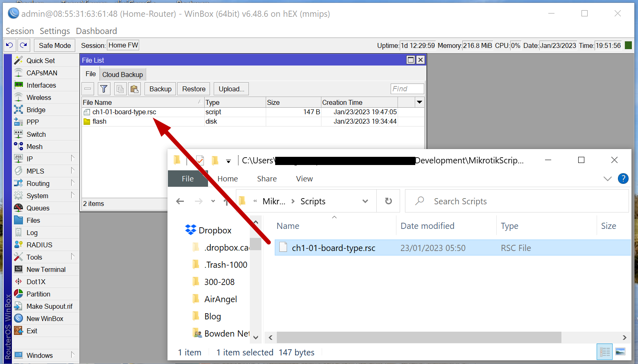This screenshot has height=364, width=638.
Task: Switch to details view in Explorer
Action: coord(605,352)
